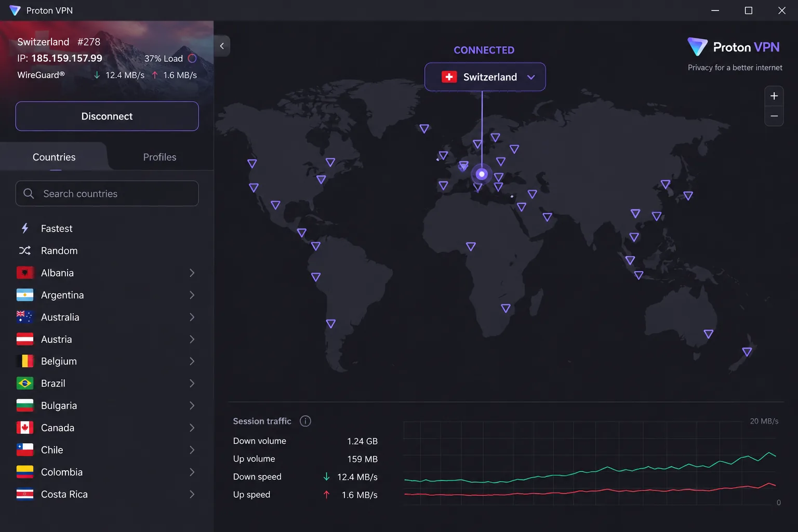798x532 pixels.
Task: Connect using Fastest lightning icon
Action: coord(25,228)
